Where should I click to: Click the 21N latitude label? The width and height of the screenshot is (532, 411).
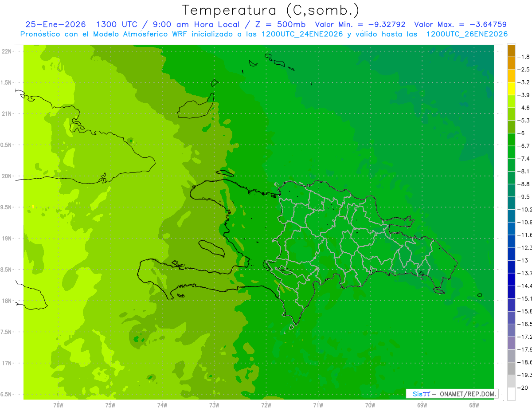click(x=7, y=114)
